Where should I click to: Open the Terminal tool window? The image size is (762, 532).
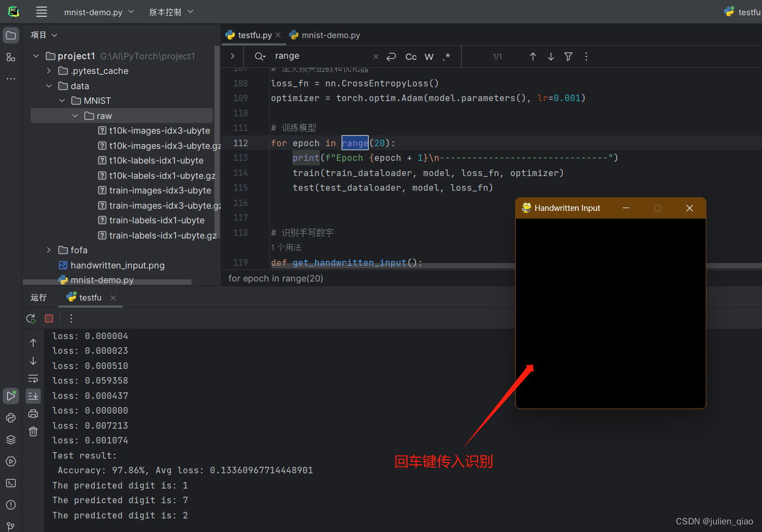pyautogui.click(x=11, y=483)
